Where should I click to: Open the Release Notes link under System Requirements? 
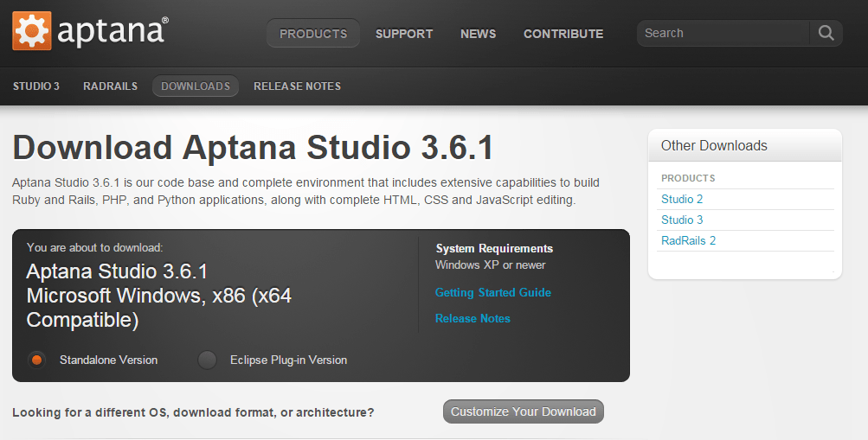(473, 318)
